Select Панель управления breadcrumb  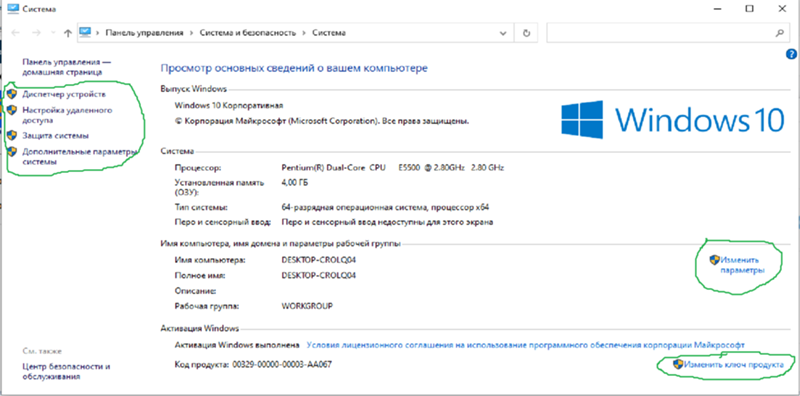coord(144,33)
